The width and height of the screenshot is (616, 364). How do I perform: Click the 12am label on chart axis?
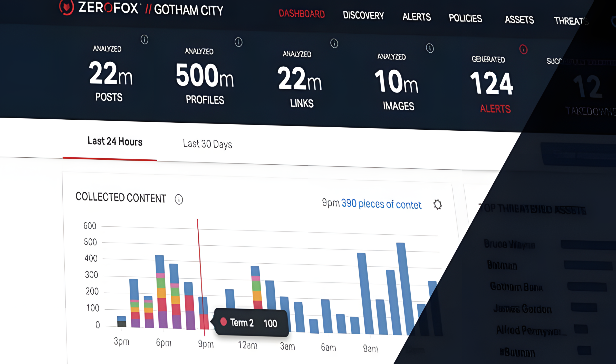click(248, 345)
